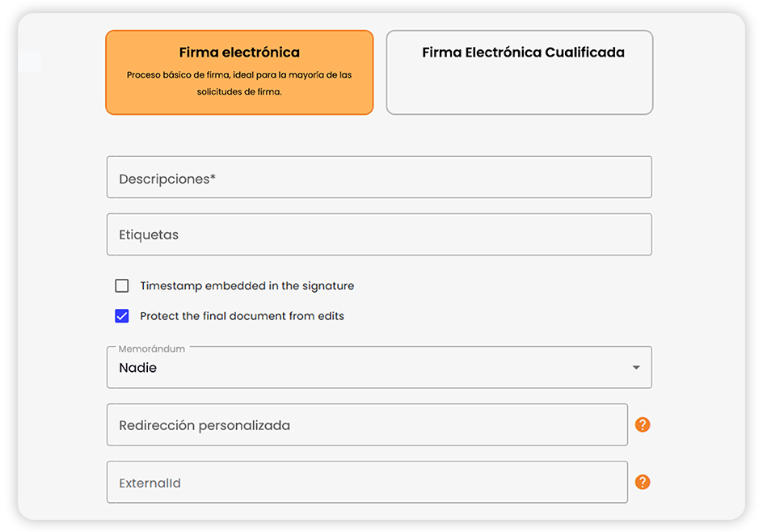
Task: Switch to Firma Electrónica Cualificada option
Action: click(520, 73)
